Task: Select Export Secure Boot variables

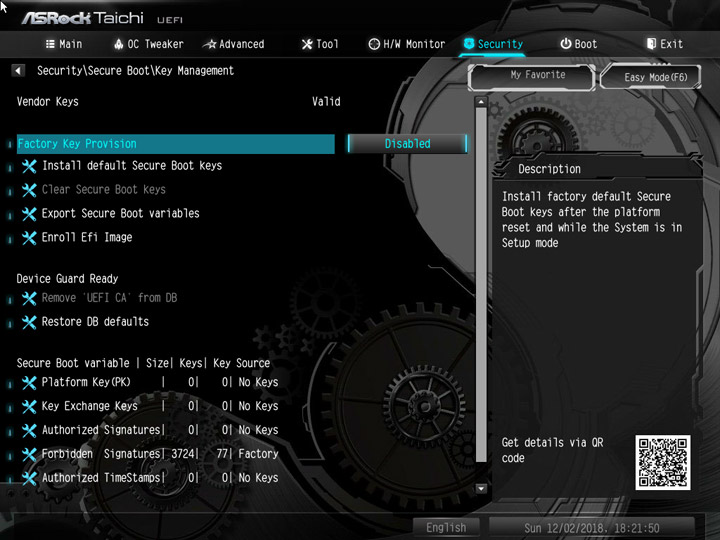Action: [x=121, y=214]
